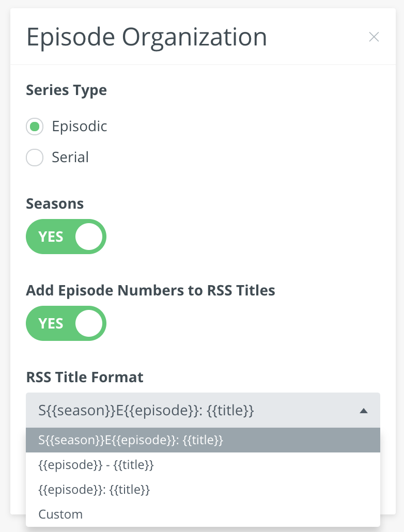404x532 pixels.
Task: Choose the {{episode}} - {{title}} format option
Action: (x=96, y=465)
